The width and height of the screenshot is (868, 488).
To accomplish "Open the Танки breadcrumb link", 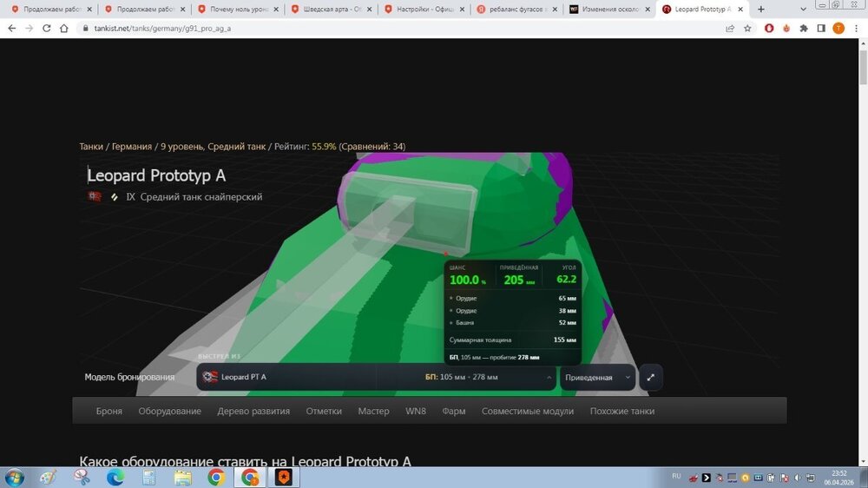I will pos(91,146).
